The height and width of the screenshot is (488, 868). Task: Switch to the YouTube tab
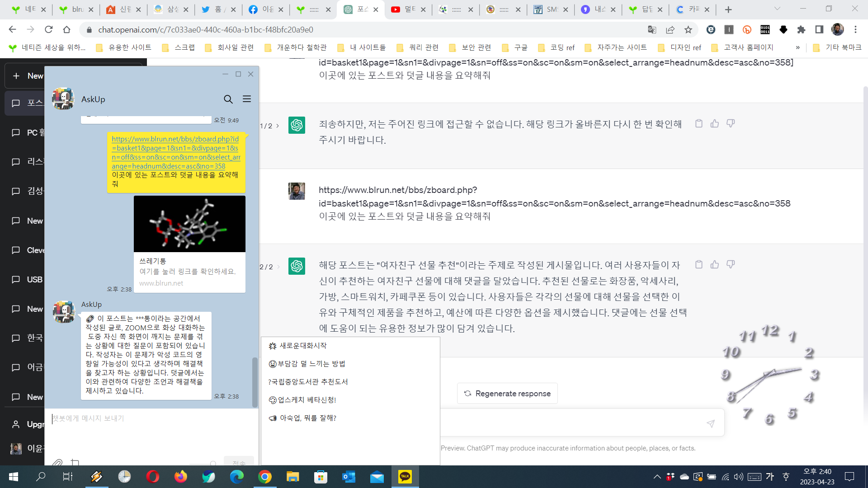click(x=408, y=9)
